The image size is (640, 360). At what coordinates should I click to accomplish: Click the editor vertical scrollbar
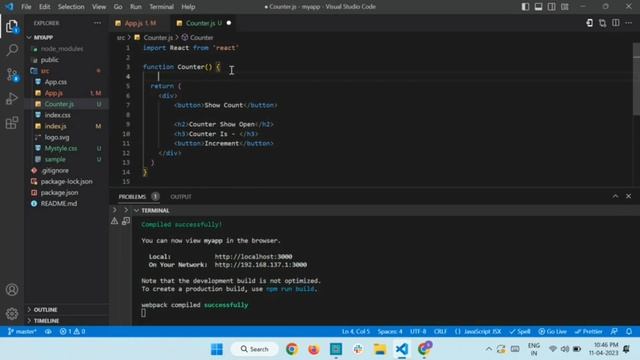click(636, 78)
